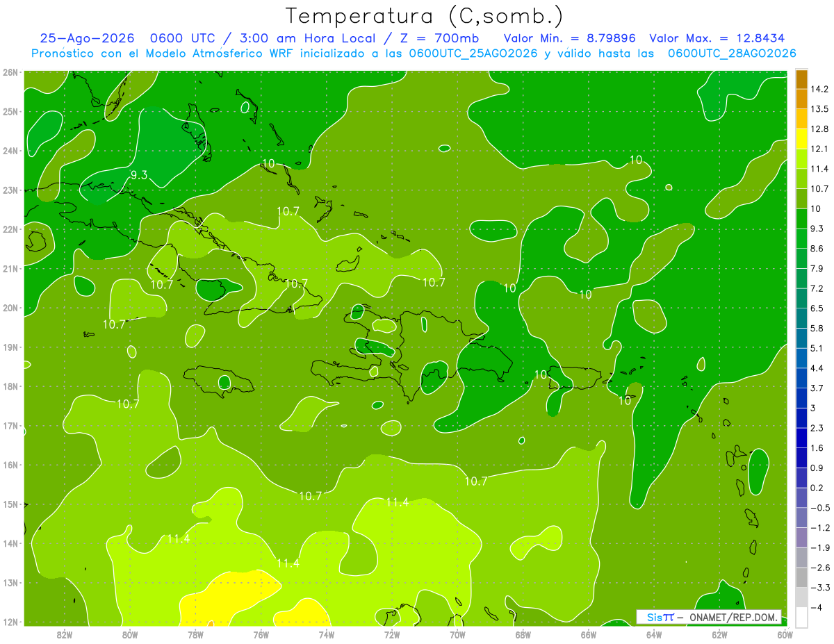Click the colorbar legend value "11.4"
The image size is (834, 644).
pos(819,169)
